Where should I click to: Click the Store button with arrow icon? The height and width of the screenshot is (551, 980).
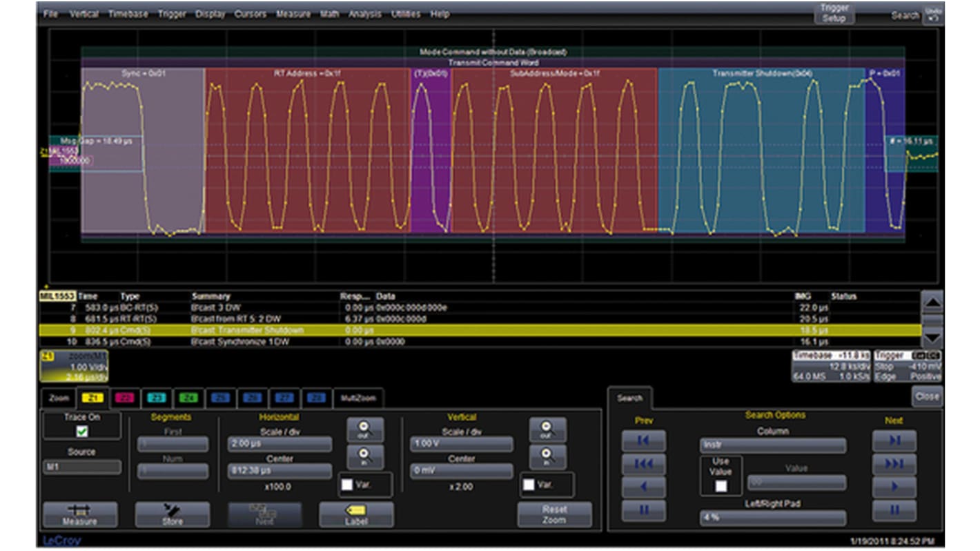(x=172, y=514)
